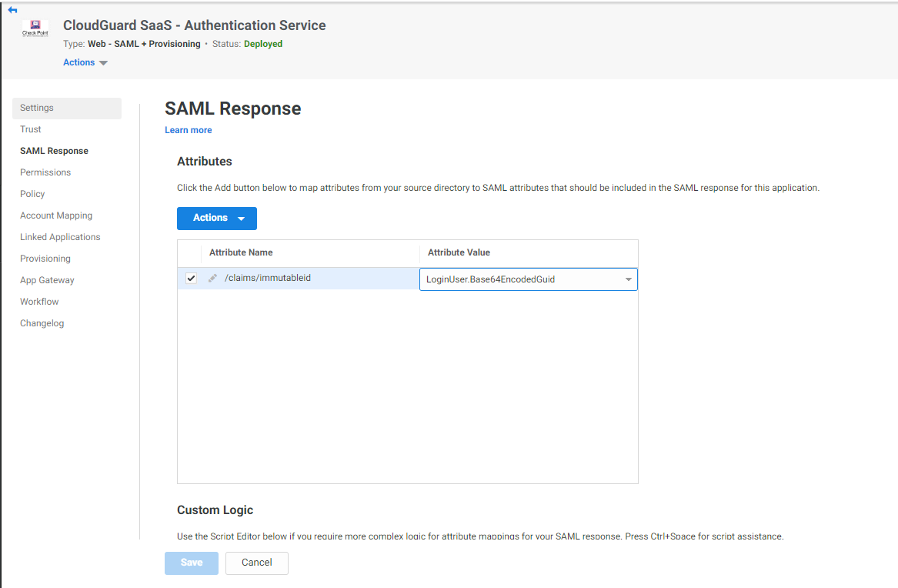
Task: Click the Custom Logic heading
Action: pos(215,510)
